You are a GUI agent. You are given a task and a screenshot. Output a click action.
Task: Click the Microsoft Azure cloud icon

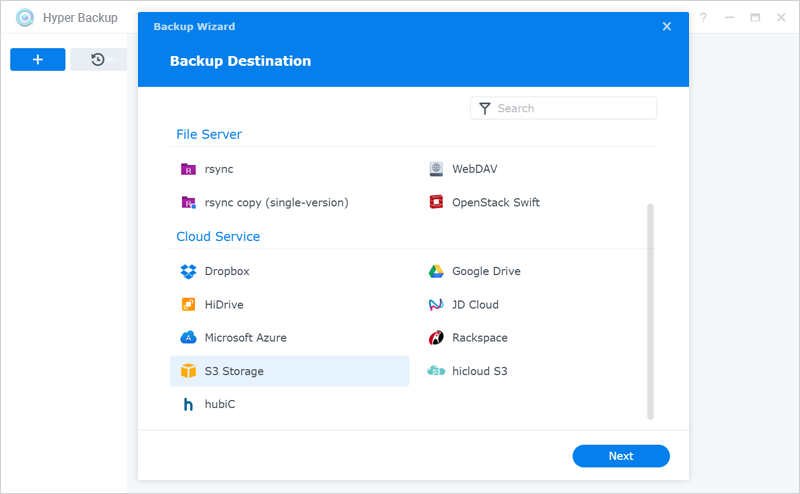coord(188,337)
